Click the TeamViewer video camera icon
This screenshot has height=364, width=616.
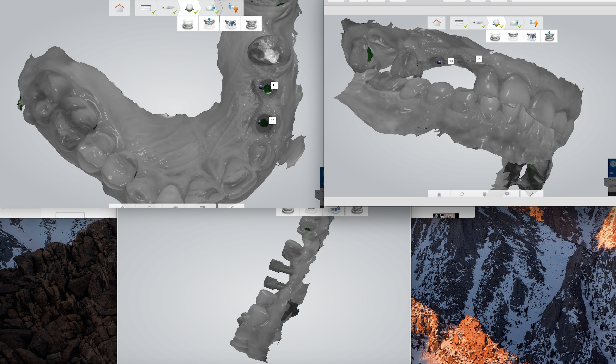coord(612,173)
